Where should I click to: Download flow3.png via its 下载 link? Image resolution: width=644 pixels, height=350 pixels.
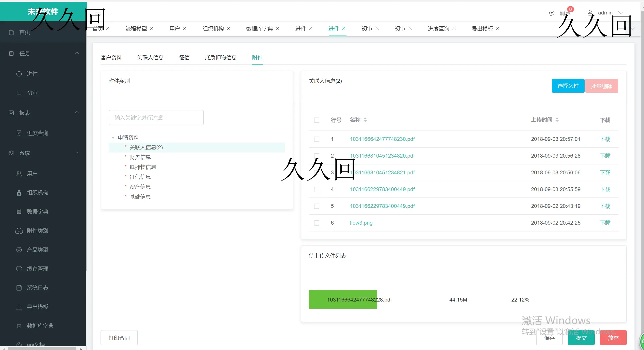(605, 223)
